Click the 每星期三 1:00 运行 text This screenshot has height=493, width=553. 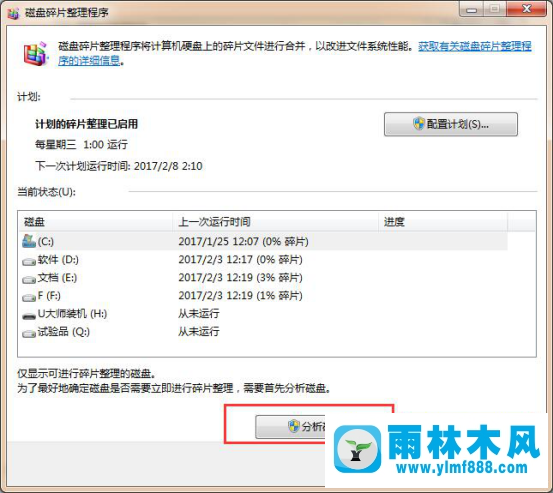[x=81, y=145]
